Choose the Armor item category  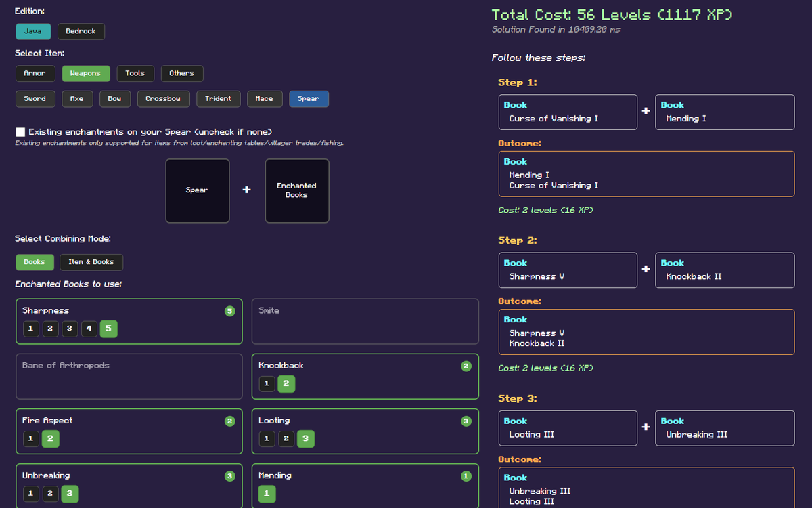pyautogui.click(x=35, y=73)
